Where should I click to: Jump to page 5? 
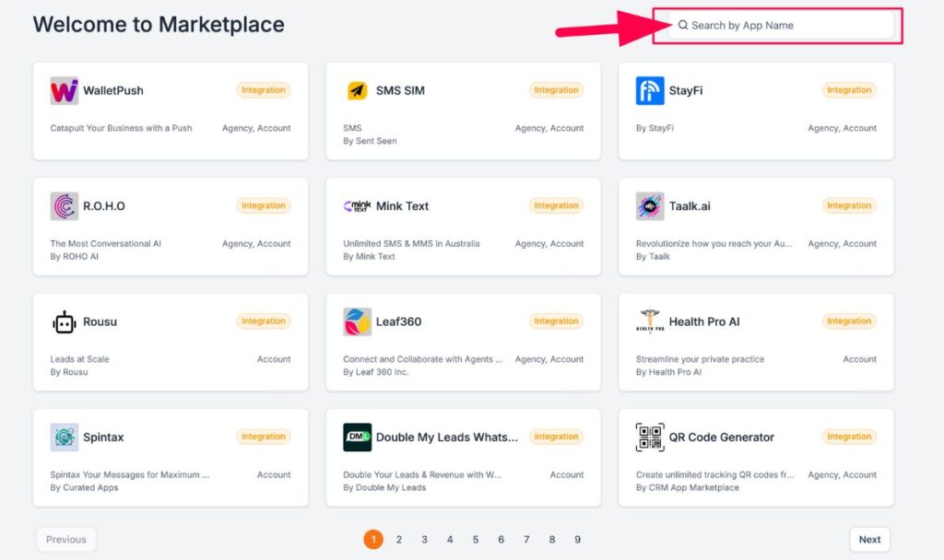tap(476, 540)
